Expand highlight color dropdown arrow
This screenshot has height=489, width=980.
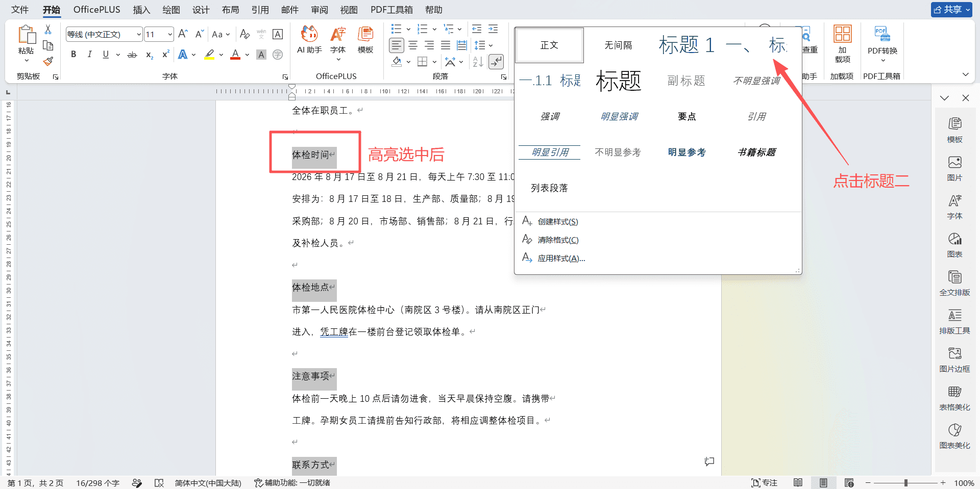(221, 55)
